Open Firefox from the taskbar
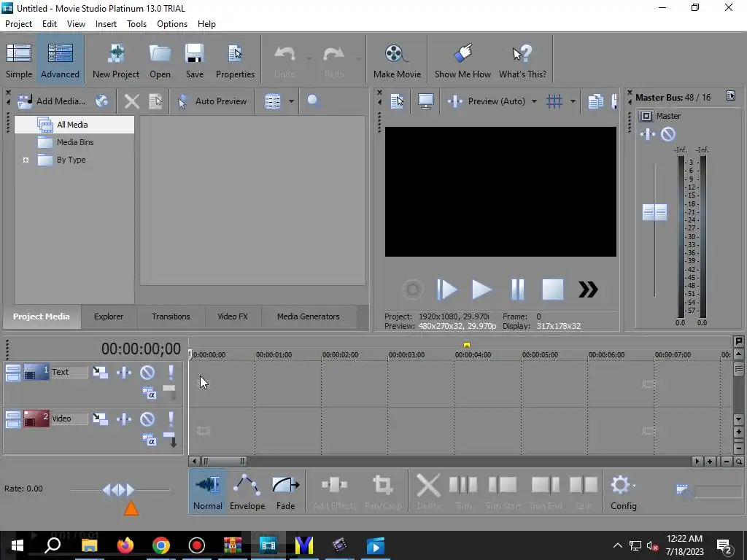 pyautogui.click(x=125, y=545)
